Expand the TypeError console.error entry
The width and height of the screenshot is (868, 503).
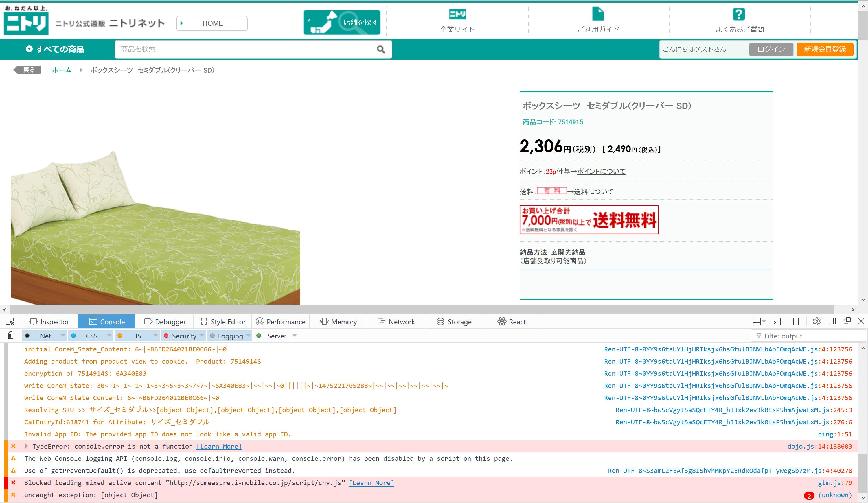point(26,446)
